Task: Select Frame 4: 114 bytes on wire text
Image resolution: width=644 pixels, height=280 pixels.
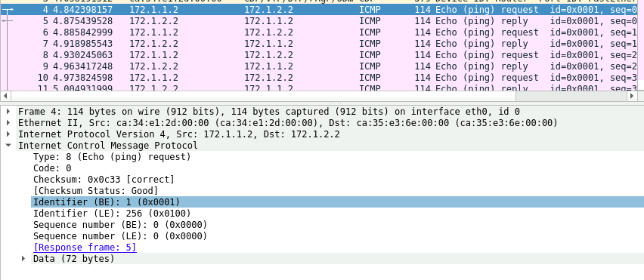Action: pos(269,111)
